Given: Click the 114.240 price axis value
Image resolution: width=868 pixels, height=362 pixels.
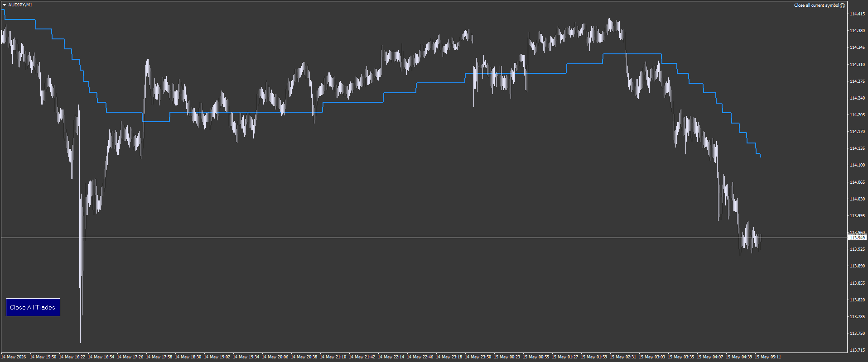Looking at the screenshot, I should pos(857,98).
